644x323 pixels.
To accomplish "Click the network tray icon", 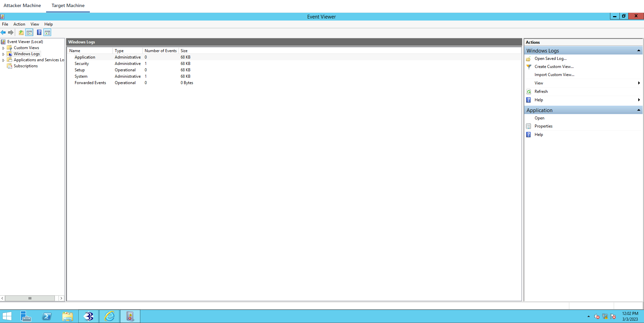I will [605, 316].
